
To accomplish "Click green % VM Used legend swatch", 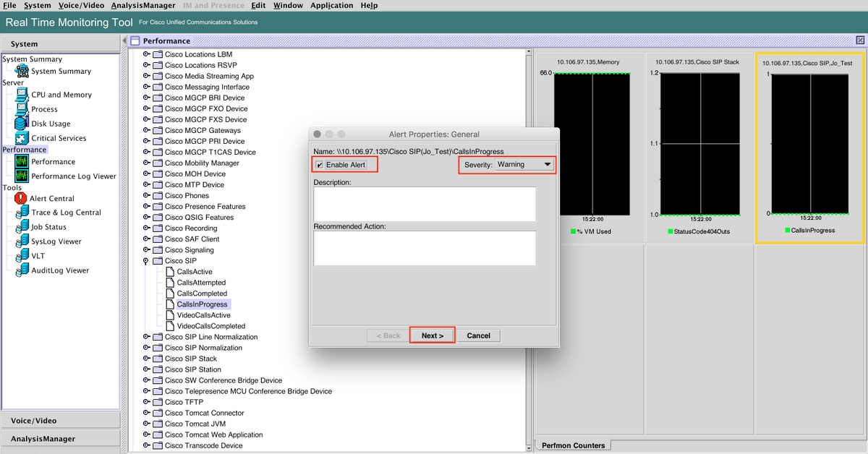I will [x=572, y=231].
